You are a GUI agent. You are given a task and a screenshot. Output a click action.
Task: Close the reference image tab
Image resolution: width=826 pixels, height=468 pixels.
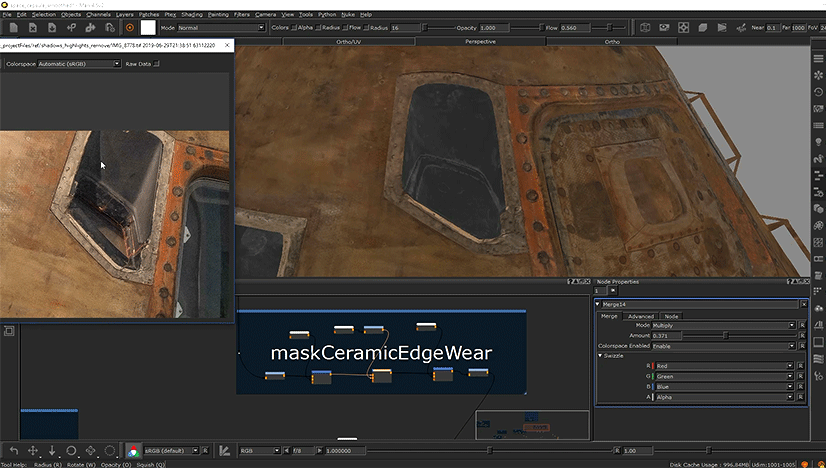point(227,45)
